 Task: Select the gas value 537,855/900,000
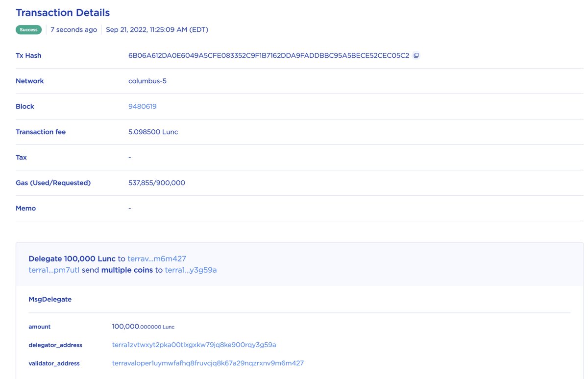157,183
